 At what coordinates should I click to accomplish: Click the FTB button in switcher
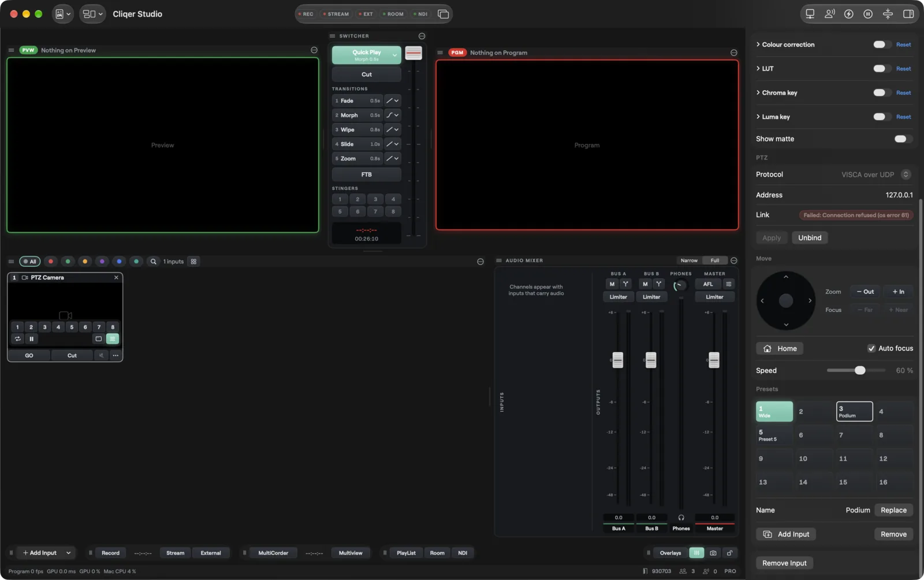click(367, 174)
